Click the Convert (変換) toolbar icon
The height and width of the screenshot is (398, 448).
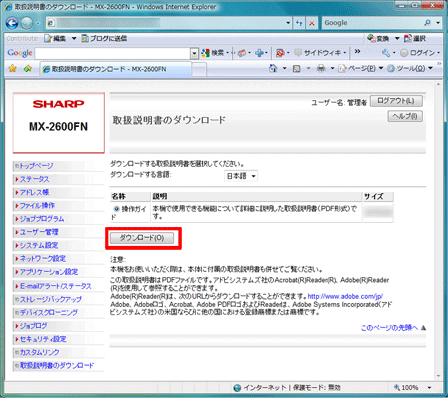(x=378, y=38)
